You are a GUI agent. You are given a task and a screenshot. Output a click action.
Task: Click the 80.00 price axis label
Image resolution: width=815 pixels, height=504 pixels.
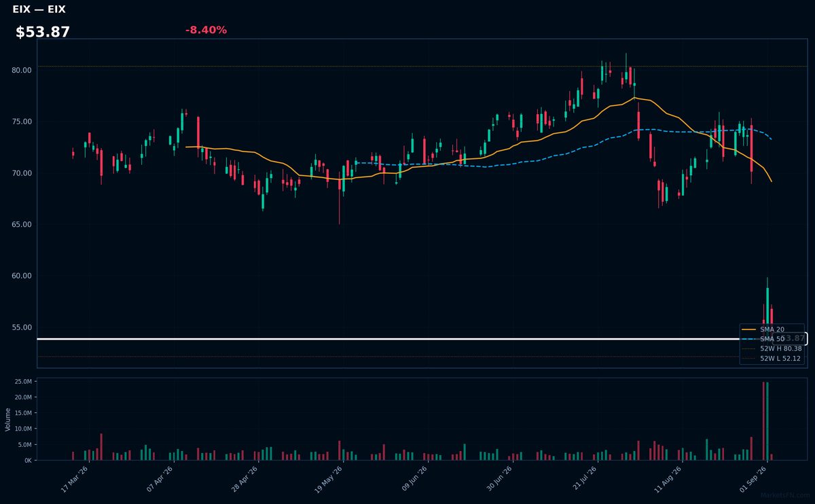point(21,70)
